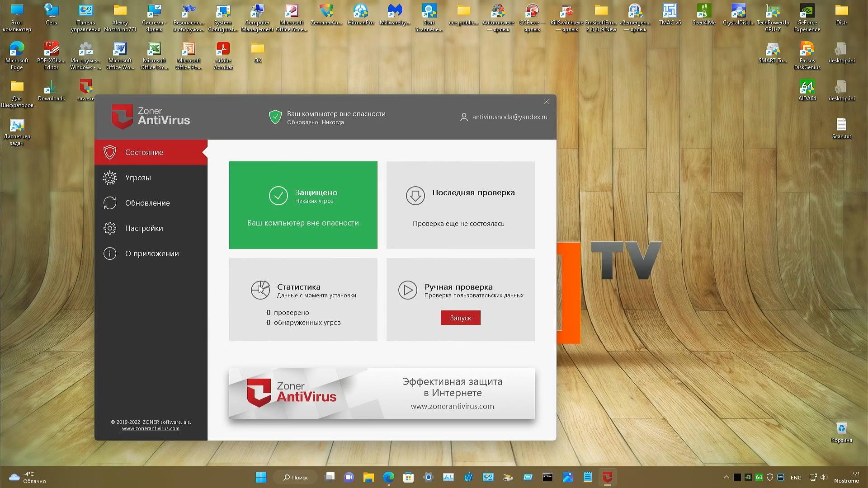Expand hidden icons in the system tray
The image size is (868, 488).
[x=726, y=477]
